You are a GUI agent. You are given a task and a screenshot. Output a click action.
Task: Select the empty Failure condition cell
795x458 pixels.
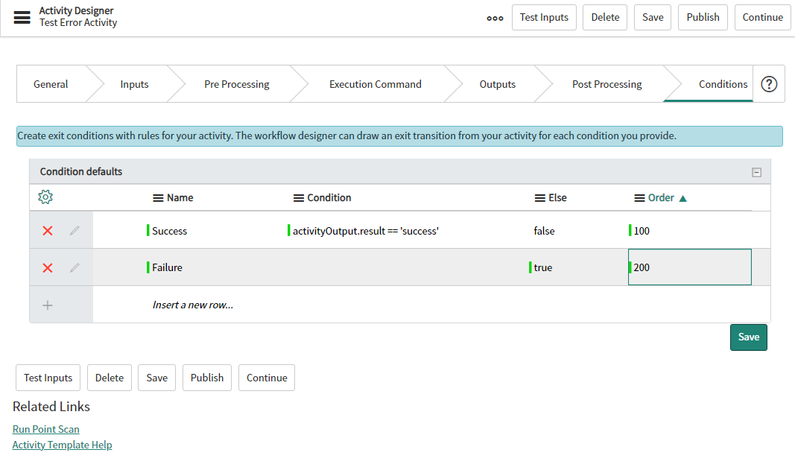click(406, 267)
